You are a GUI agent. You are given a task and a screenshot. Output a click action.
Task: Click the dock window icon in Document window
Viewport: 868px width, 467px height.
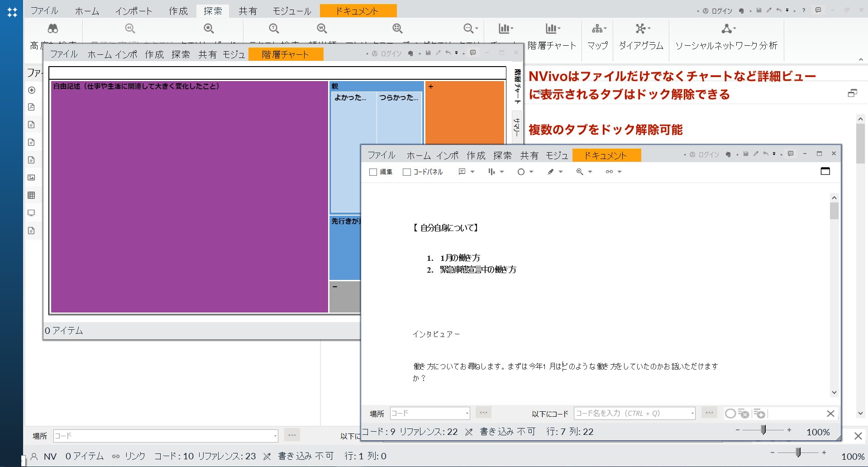(x=825, y=171)
